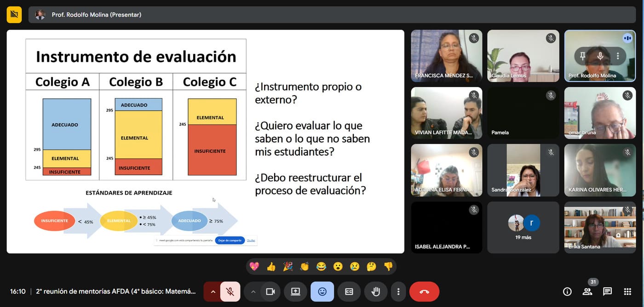Viewport: 644px width, 307px height.
Task: Raise your hand in the meeting
Action: (376, 292)
